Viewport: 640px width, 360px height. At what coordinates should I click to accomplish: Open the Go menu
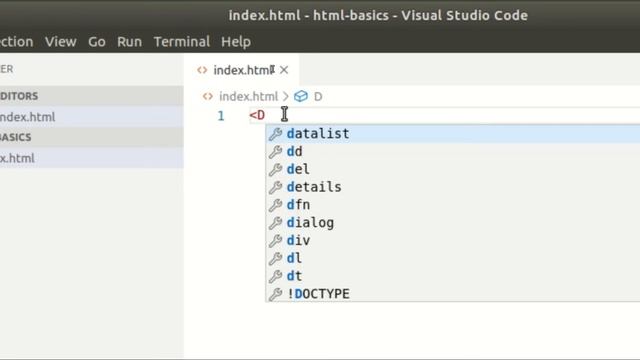97,42
